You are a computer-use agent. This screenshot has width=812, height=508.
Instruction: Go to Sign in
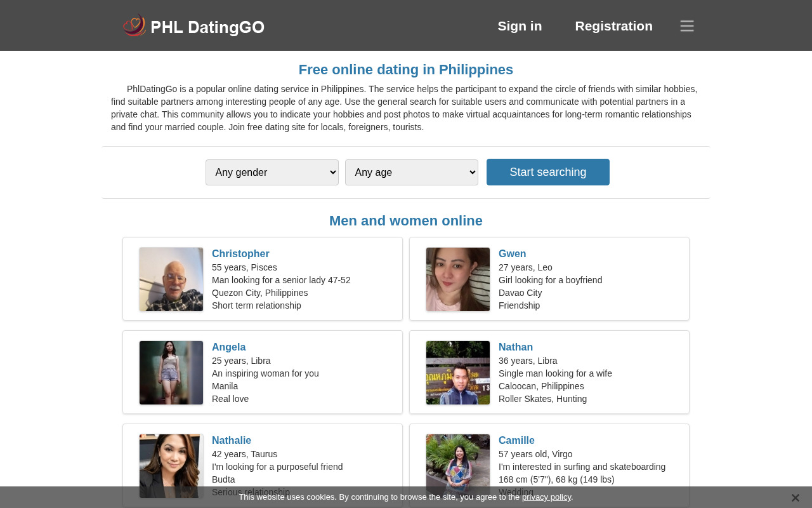[520, 26]
